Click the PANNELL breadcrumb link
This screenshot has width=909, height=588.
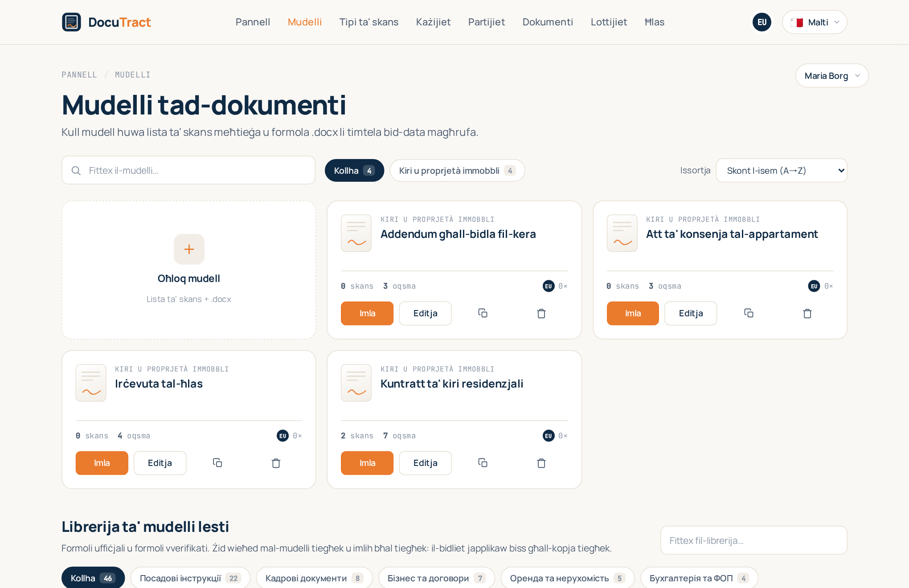point(79,74)
